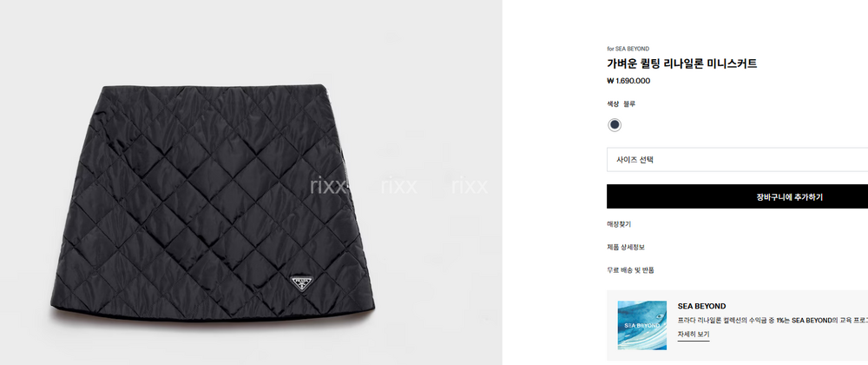Open the 사이즈 선택 size dropdown
The width and height of the screenshot is (868, 365).
pos(737,160)
